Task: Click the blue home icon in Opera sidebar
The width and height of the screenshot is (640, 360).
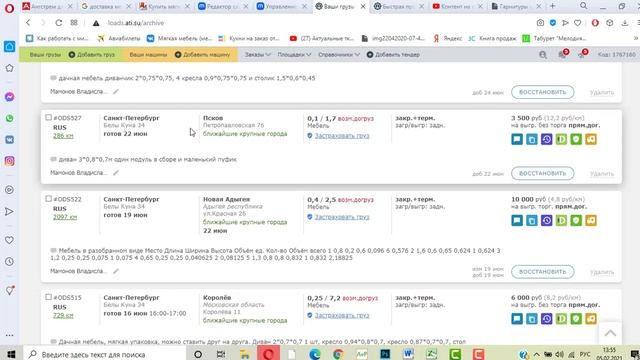Action: coord(9,47)
